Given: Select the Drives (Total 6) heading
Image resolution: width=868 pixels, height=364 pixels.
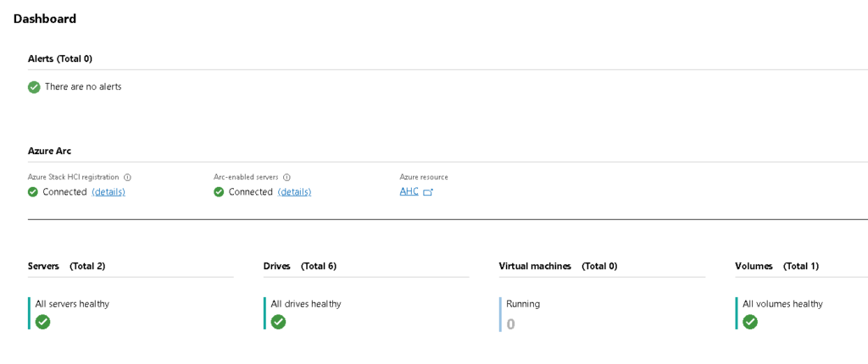Looking at the screenshot, I should pyautogui.click(x=300, y=266).
